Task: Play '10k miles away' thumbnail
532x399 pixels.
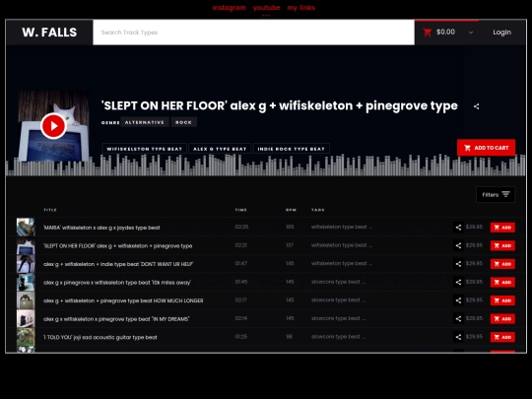Action: (26, 283)
